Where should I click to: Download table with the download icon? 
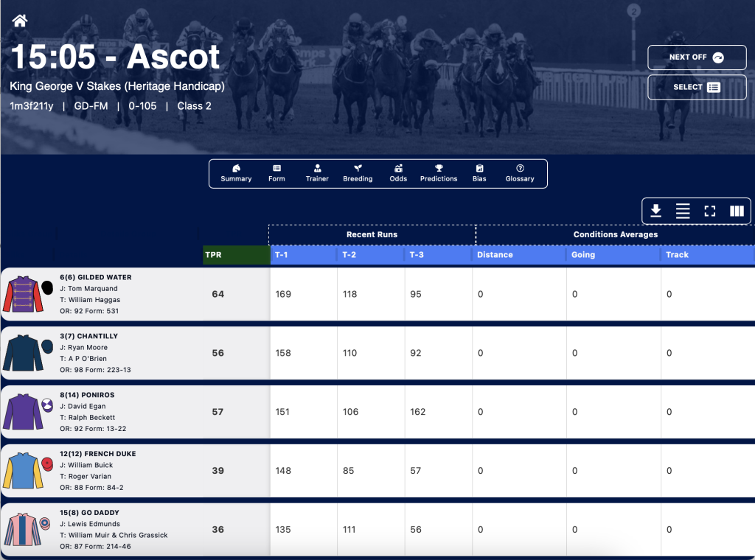pos(655,211)
